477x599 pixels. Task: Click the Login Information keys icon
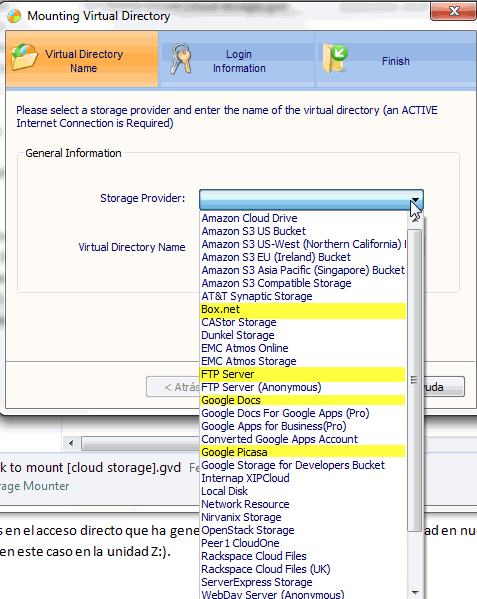coord(181,58)
